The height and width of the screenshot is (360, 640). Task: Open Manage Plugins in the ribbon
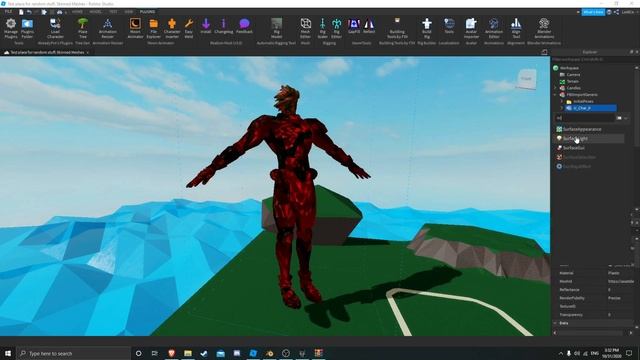(11, 28)
